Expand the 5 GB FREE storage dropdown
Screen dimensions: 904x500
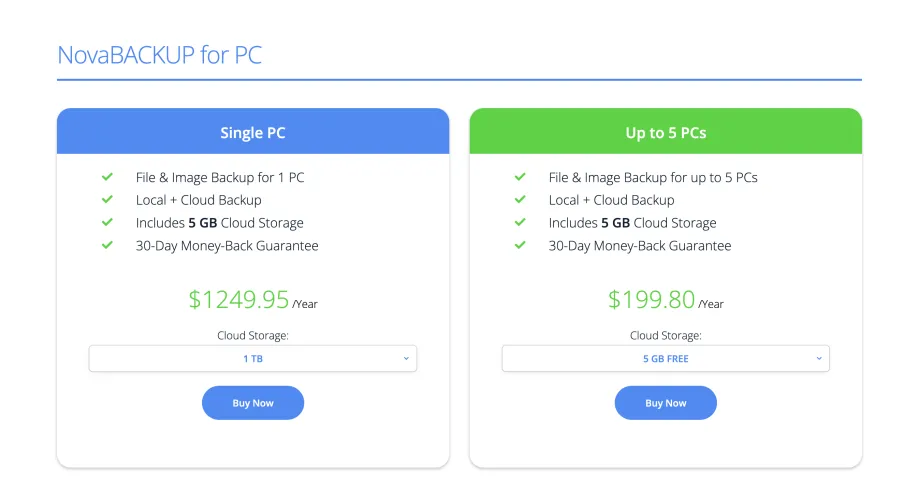tap(665, 358)
